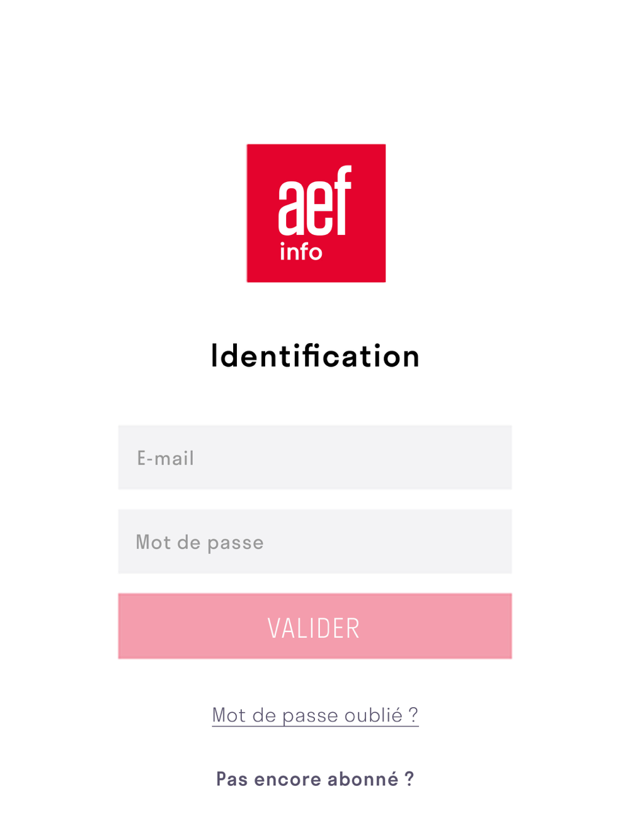Click the "Mot de passe" placeholder text
This screenshot has height=840, width=630.
click(x=200, y=542)
